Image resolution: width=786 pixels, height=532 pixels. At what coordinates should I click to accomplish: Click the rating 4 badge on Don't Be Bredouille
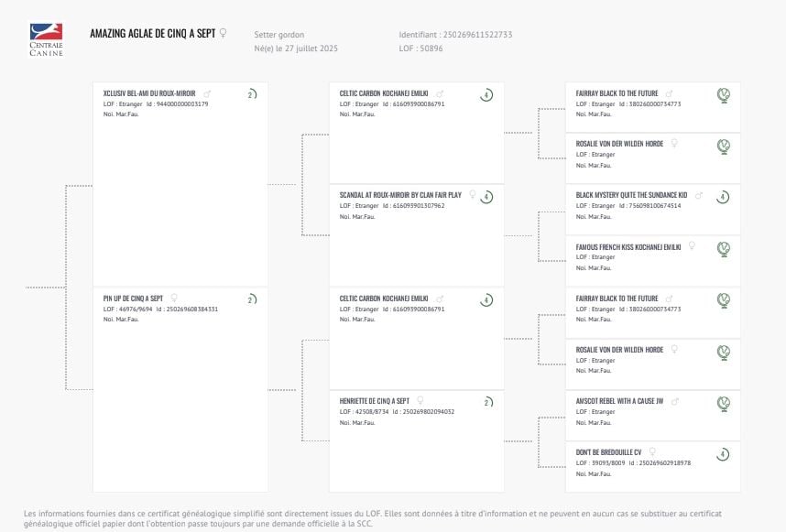coord(723,453)
